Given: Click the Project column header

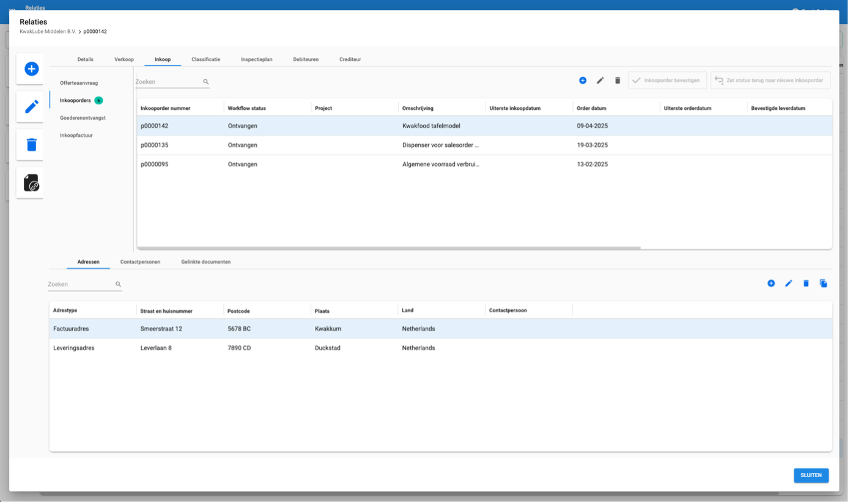Looking at the screenshot, I should (x=323, y=109).
